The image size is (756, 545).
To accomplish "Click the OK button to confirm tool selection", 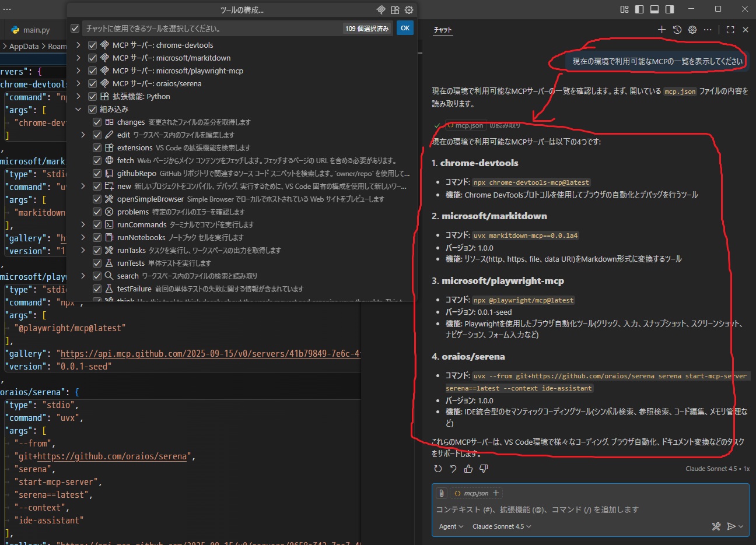I will (x=405, y=27).
